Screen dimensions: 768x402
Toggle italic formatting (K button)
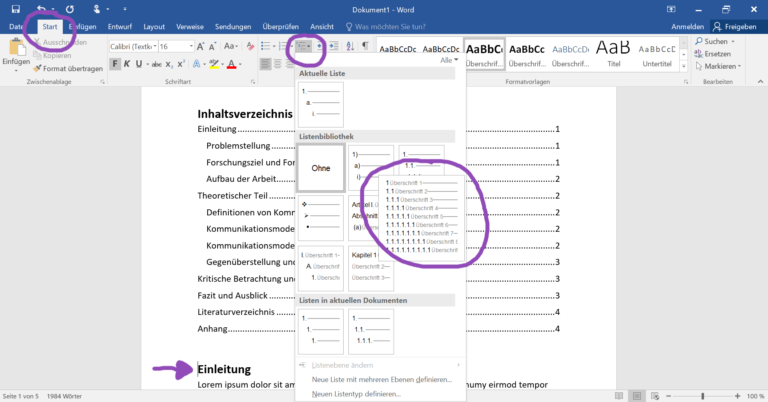click(128, 65)
